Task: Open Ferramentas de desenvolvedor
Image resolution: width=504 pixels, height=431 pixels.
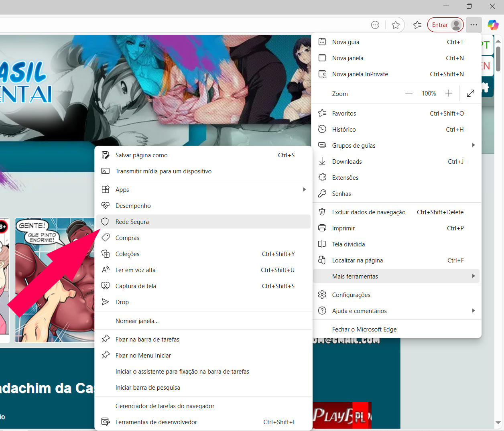Action: point(203,422)
